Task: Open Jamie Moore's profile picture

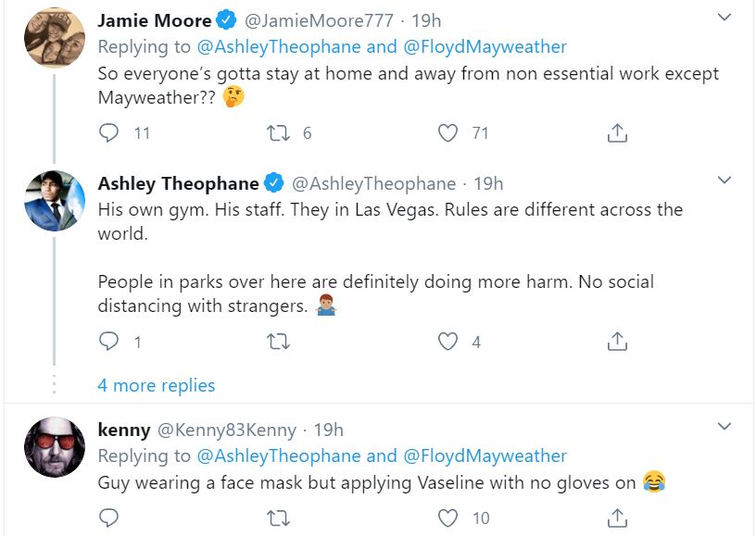Action: pyautogui.click(x=55, y=37)
